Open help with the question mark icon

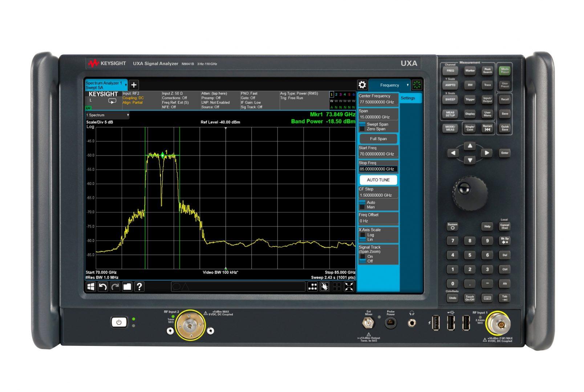click(x=139, y=287)
